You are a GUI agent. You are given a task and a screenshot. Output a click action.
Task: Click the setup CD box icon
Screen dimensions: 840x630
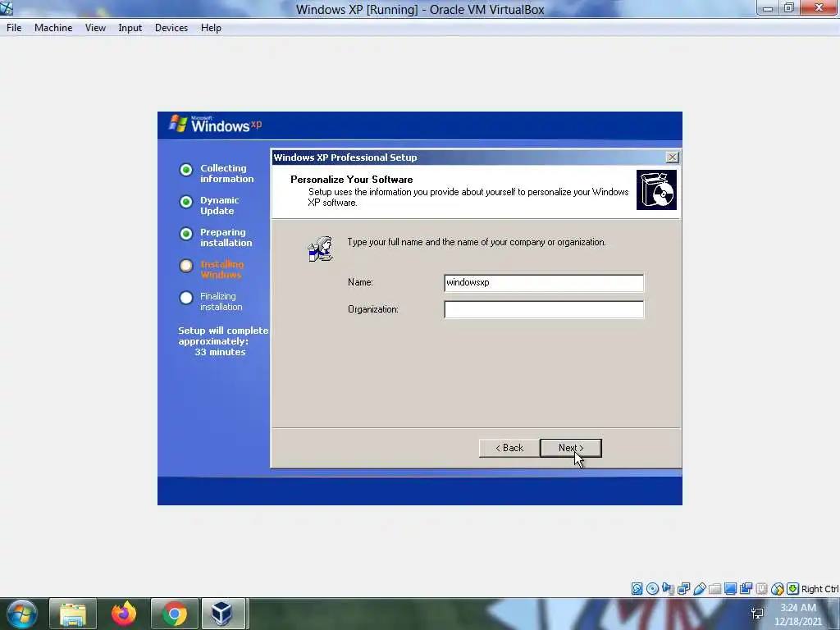click(x=656, y=189)
